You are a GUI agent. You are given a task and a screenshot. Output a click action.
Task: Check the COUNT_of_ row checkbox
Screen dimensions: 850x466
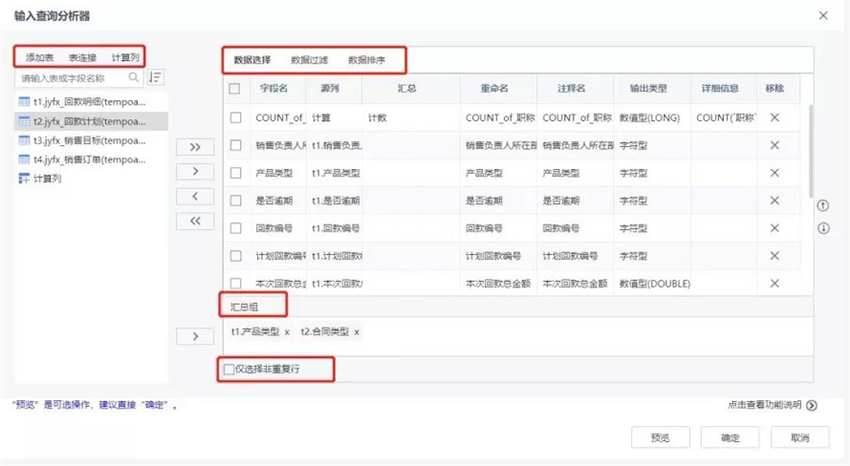tap(236, 118)
